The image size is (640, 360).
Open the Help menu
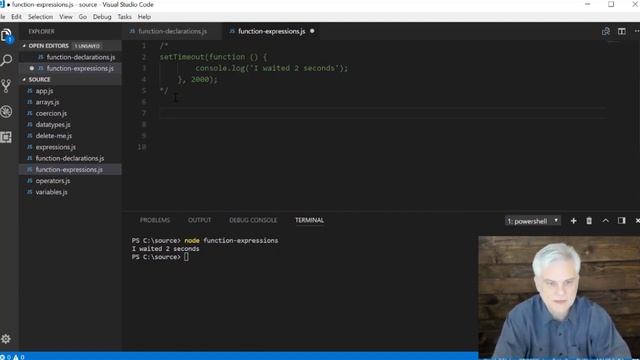[x=144, y=17]
